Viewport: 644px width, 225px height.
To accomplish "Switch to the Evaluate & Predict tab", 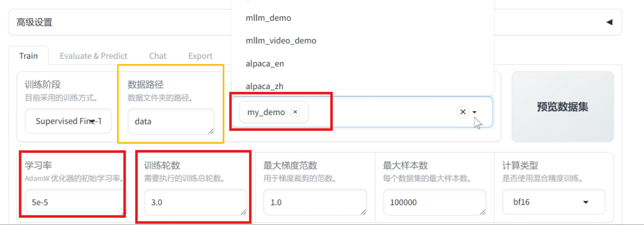I will pos(93,56).
